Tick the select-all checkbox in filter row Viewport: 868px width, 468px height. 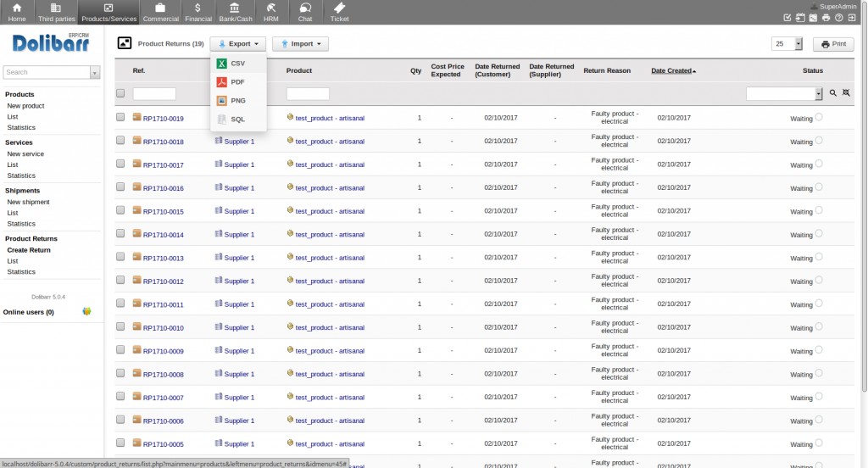(x=120, y=93)
